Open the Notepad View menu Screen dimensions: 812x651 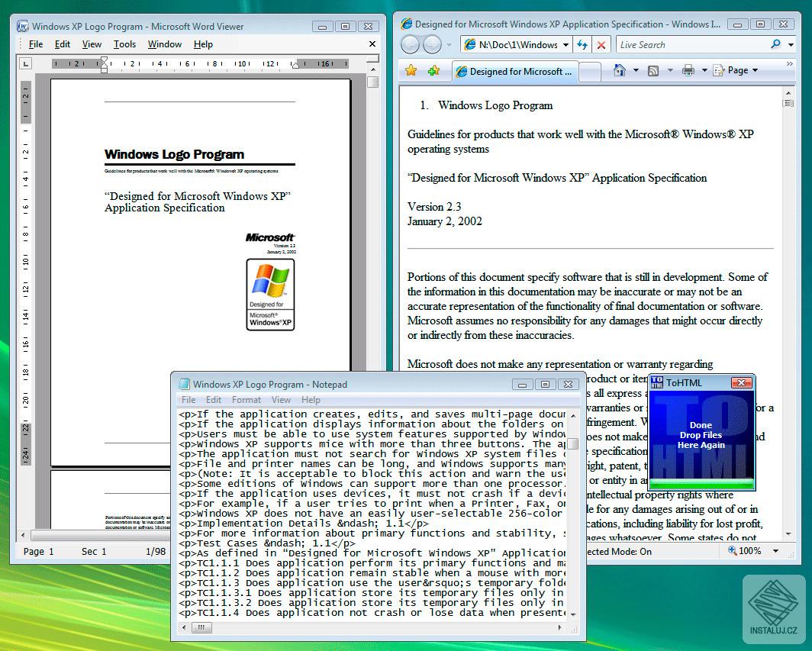tap(281, 400)
